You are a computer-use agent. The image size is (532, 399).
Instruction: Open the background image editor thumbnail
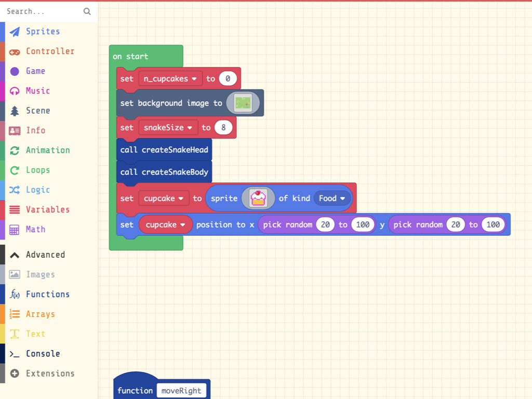pyautogui.click(x=243, y=103)
